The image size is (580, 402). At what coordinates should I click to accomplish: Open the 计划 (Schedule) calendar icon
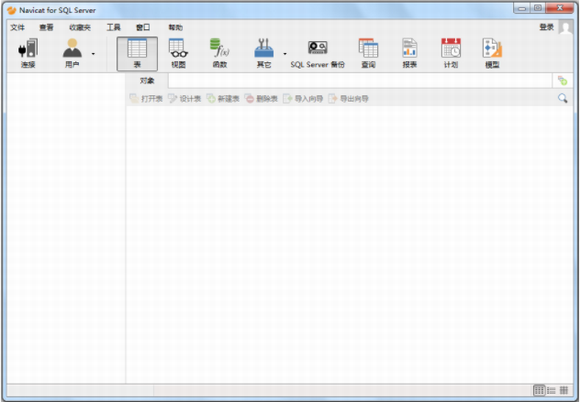coord(451,48)
